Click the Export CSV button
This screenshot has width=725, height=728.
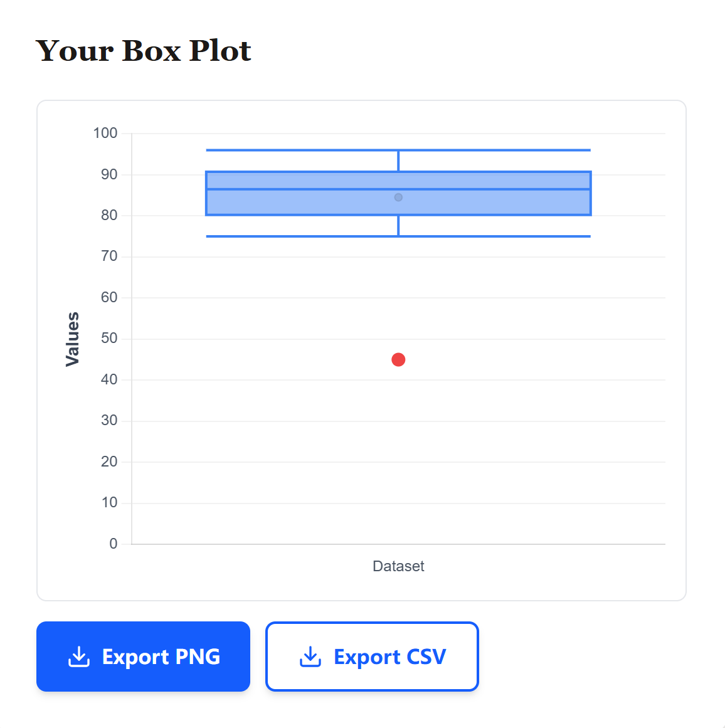[x=372, y=656]
